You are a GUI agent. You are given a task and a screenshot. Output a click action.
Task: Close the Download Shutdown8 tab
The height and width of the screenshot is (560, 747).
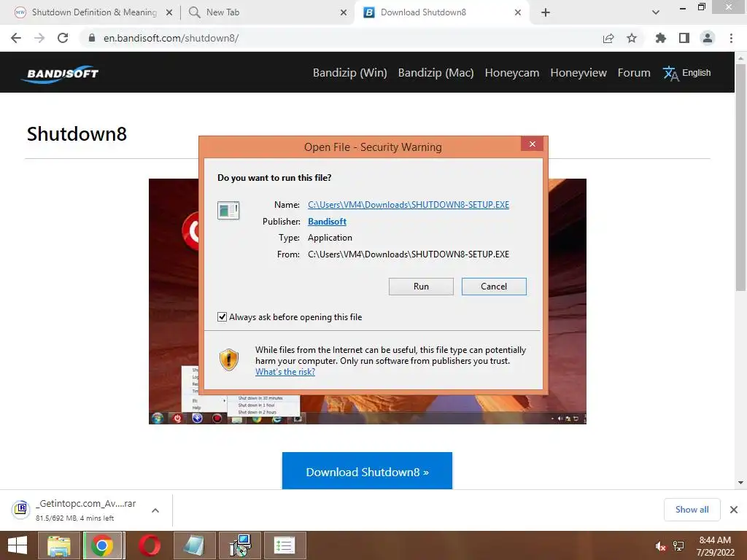coord(518,12)
